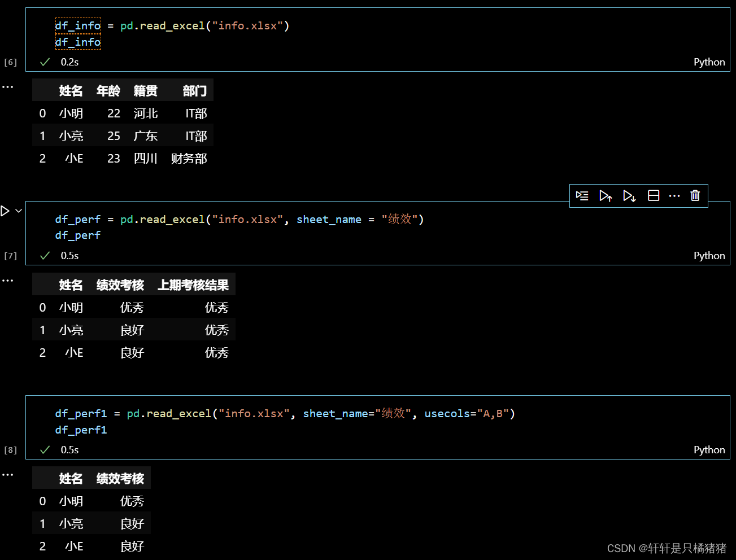Image resolution: width=736 pixels, height=560 pixels.
Task: Select age value 25
Action: [114, 136]
